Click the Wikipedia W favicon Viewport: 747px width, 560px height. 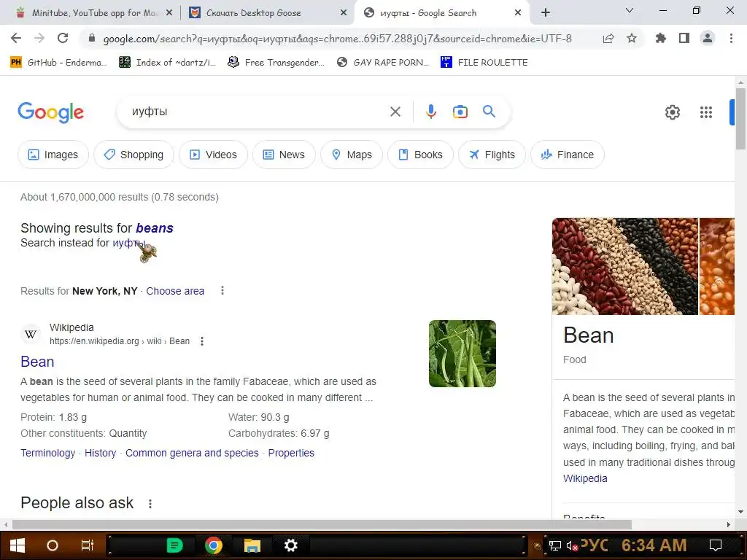coord(31,334)
